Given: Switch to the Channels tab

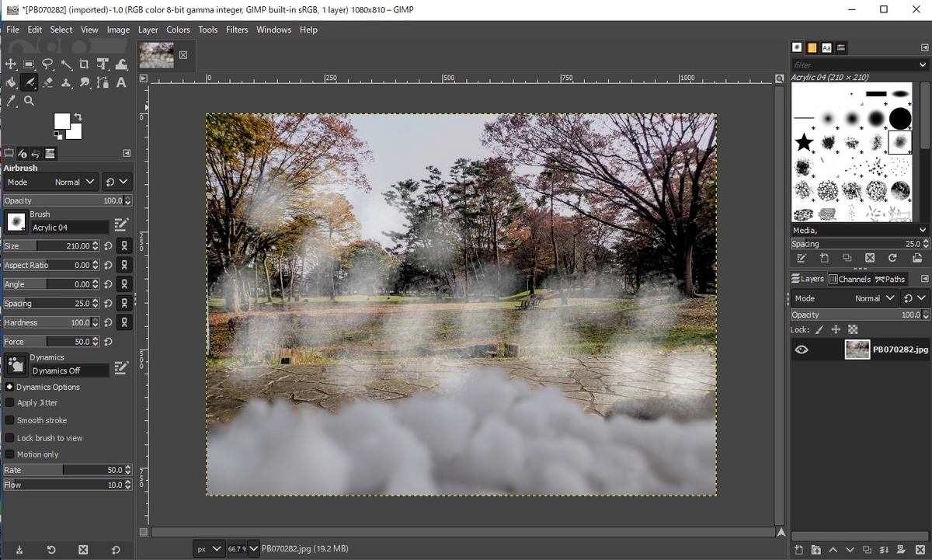Looking at the screenshot, I should point(850,279).
